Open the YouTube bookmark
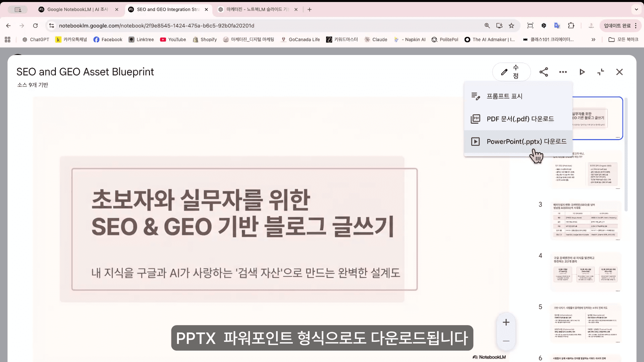This screenshot has height=362, width=644. coord(173,40)
